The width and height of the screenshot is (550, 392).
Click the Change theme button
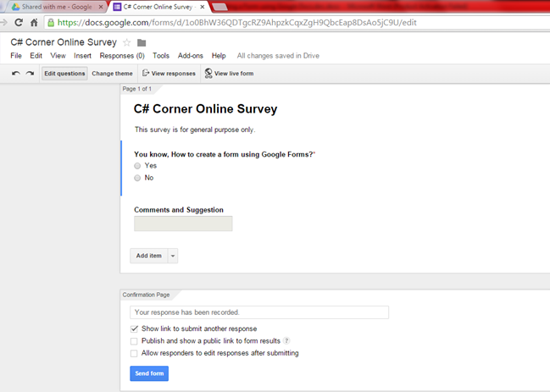point(112,74)
